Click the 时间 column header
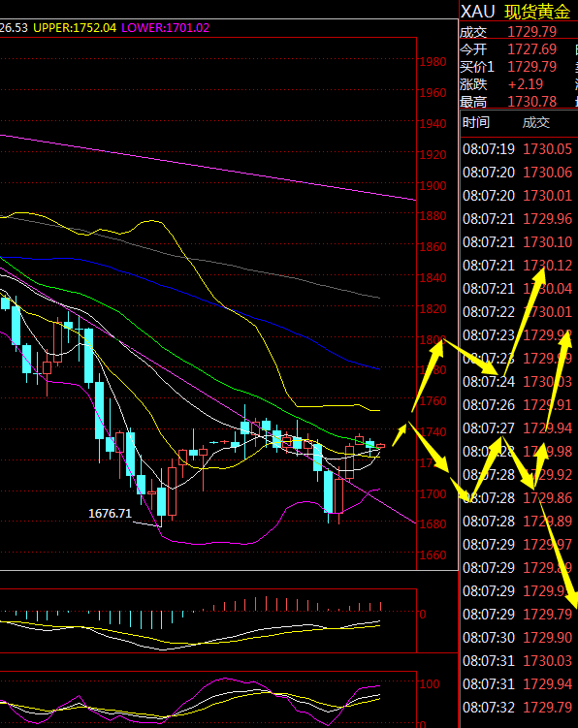 coord(476,122)
